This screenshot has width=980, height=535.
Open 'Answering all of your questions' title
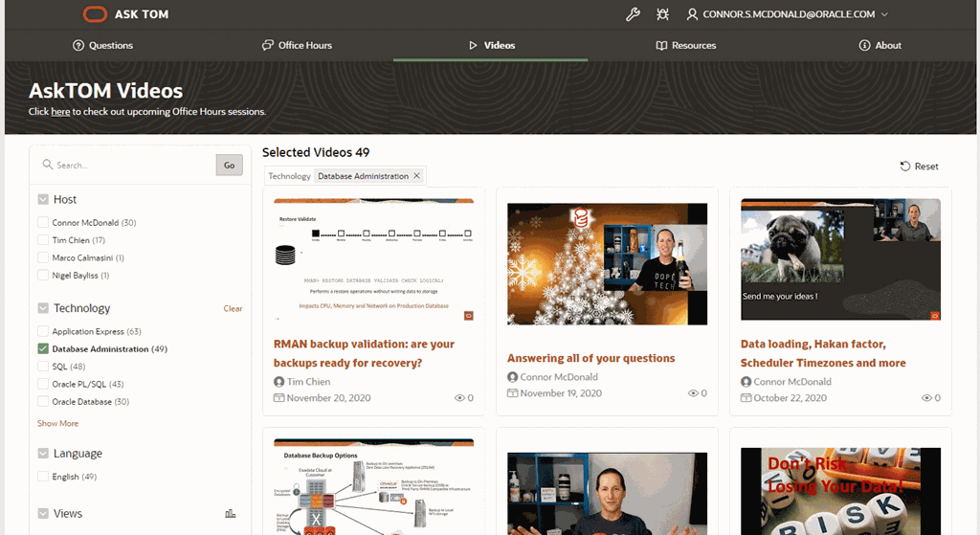tap(590, 358)
